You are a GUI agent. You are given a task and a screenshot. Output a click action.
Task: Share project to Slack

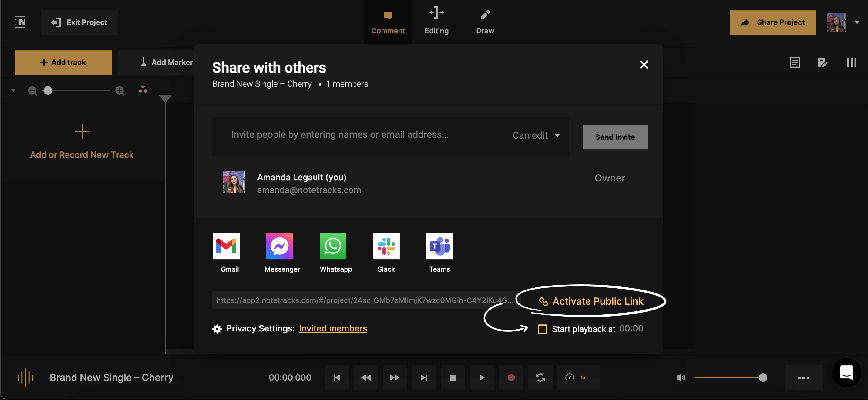386,246
